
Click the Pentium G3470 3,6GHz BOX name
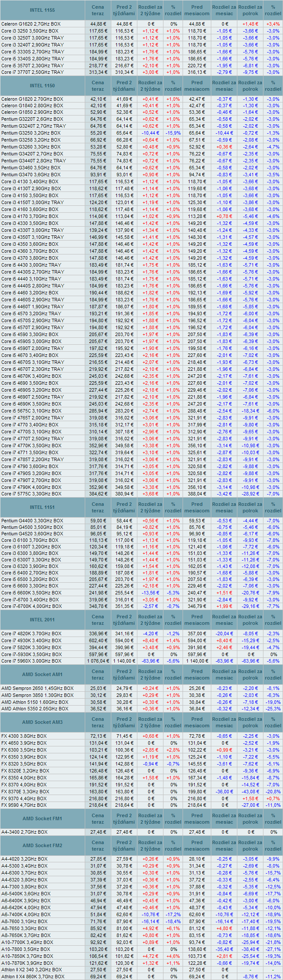click(31, 175)
